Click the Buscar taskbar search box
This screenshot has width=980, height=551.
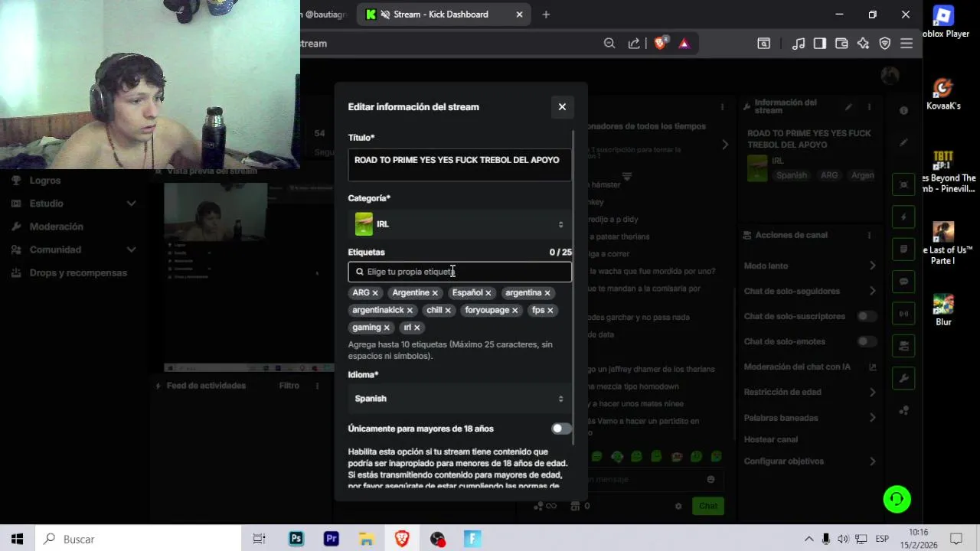click(x=138, y=540)
